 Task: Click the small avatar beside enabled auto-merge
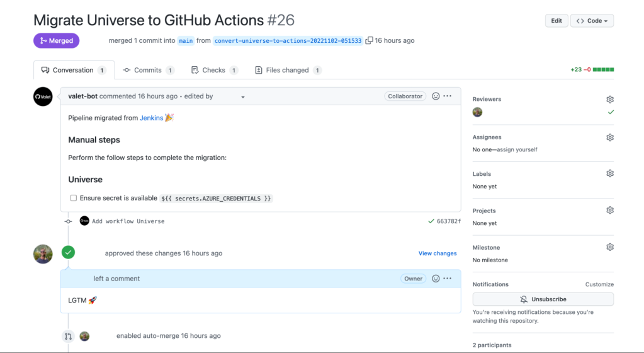84,336
